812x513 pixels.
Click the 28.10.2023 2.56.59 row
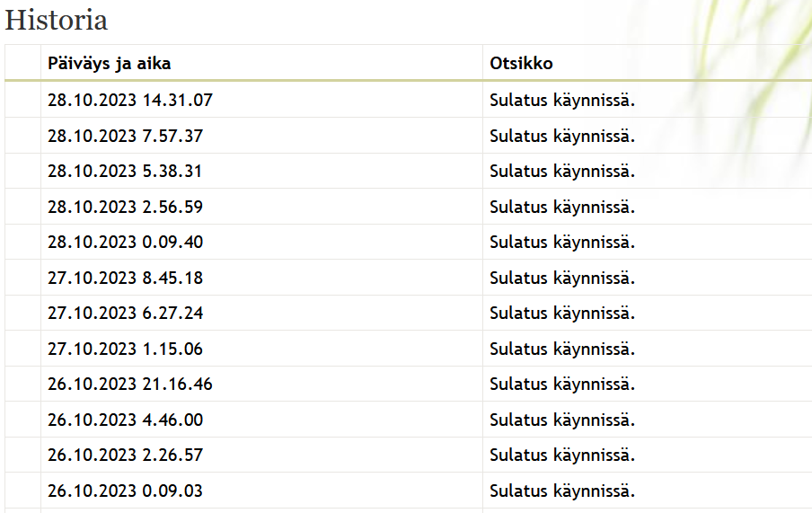125,207
